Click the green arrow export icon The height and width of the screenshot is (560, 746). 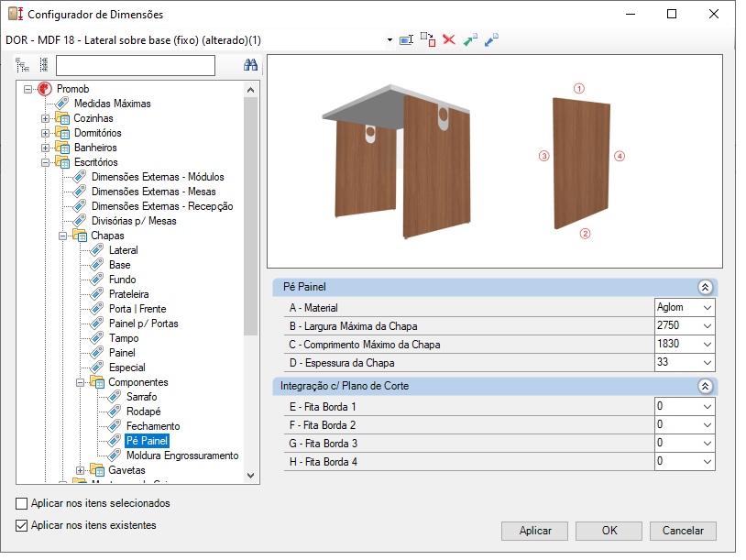[470, 40]
